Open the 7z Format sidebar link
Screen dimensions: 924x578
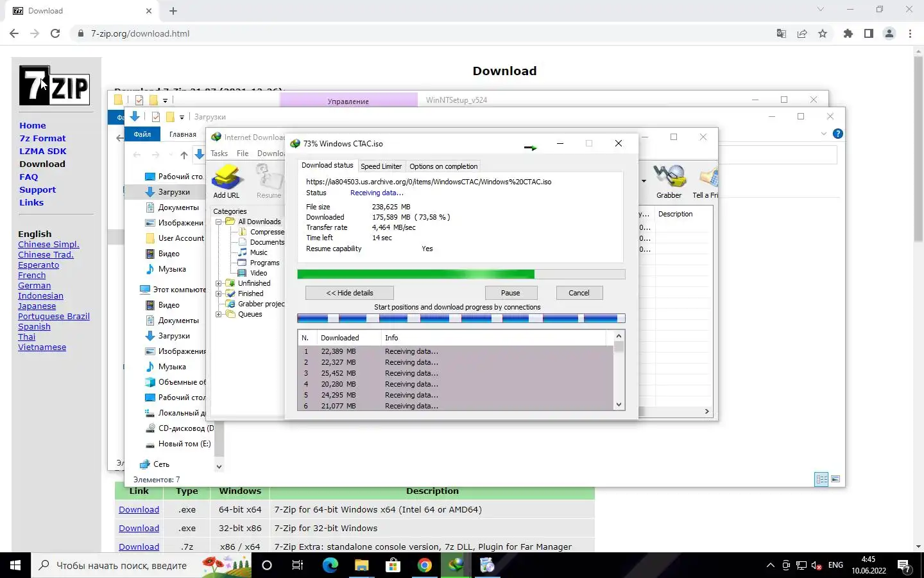click(x=42, y=139)
